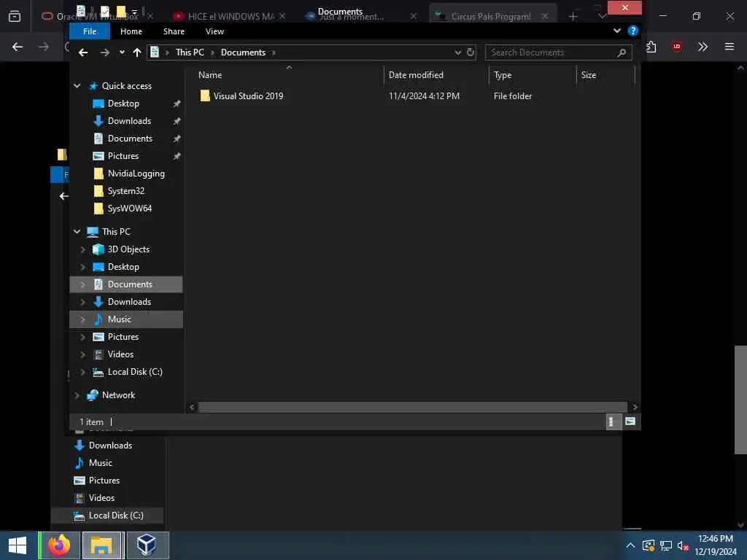Viewport: 747px width, 560px height.
Task: Select the 3D Objects icon
Action: coord(98,249)
